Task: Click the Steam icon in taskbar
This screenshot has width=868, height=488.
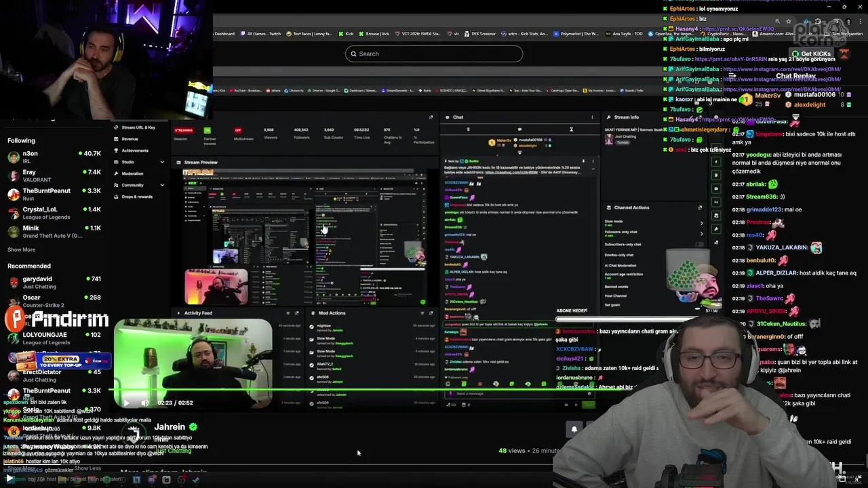Action: click(196, 480)
